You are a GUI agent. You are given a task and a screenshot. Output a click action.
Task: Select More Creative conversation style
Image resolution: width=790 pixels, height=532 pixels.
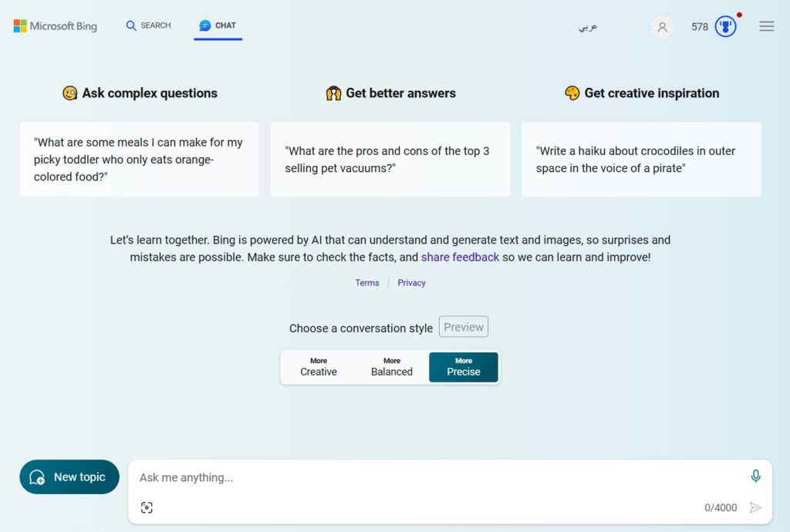pos(319,367)
